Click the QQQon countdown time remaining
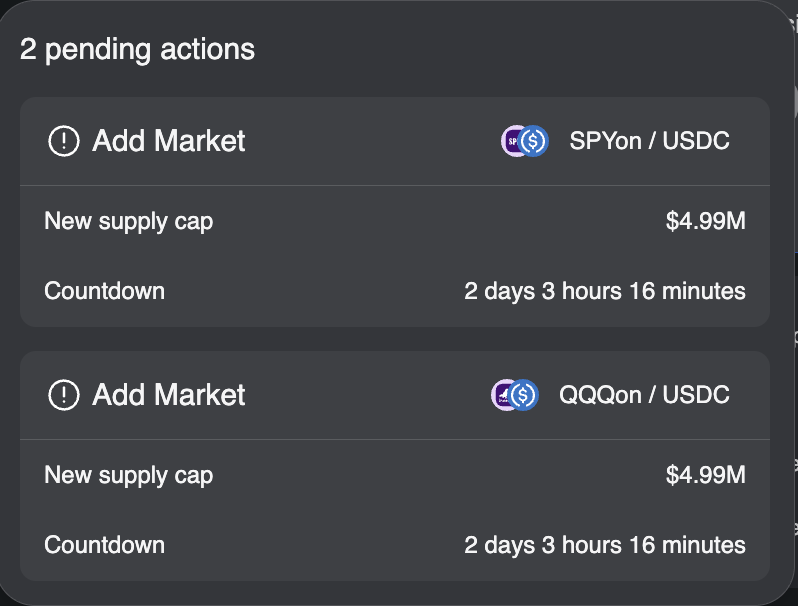The width and height of the screenshot is (798, 606). point(605,545)
